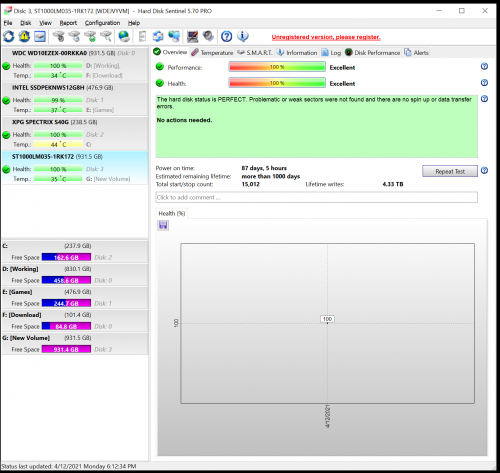The width and height of the screenshot is (500, 473).
Task: Switch to the Temperature tab
Action: coord(212,53)
